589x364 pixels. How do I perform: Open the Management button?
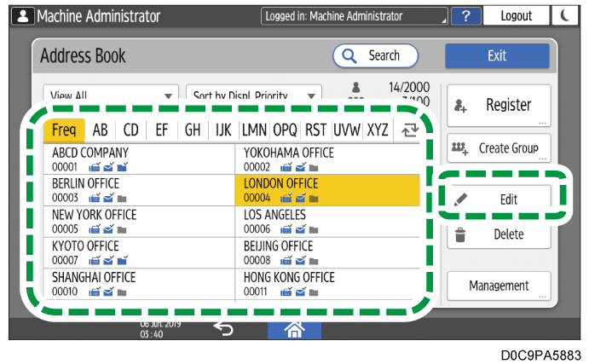click(x=499, y=286)
